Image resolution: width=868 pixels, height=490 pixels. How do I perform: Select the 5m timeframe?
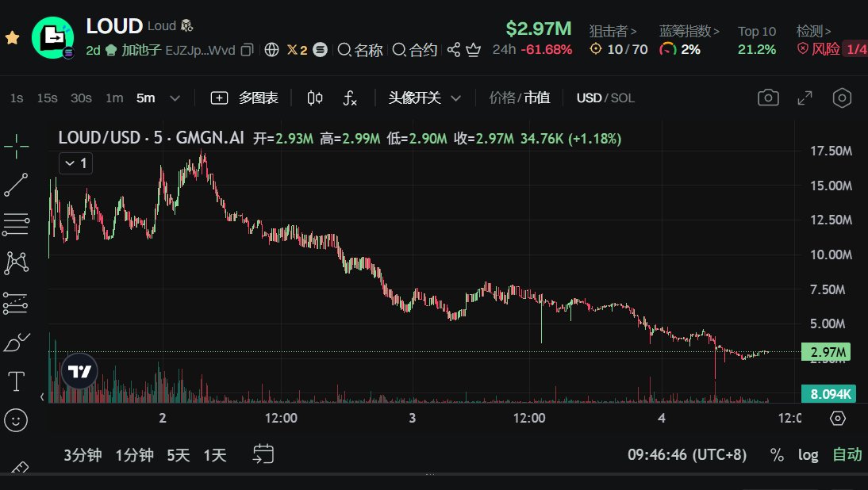145,98
